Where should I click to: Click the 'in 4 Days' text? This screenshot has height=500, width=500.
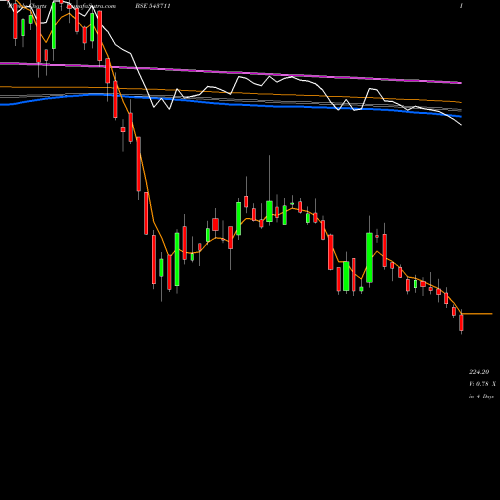click(481, 396)
